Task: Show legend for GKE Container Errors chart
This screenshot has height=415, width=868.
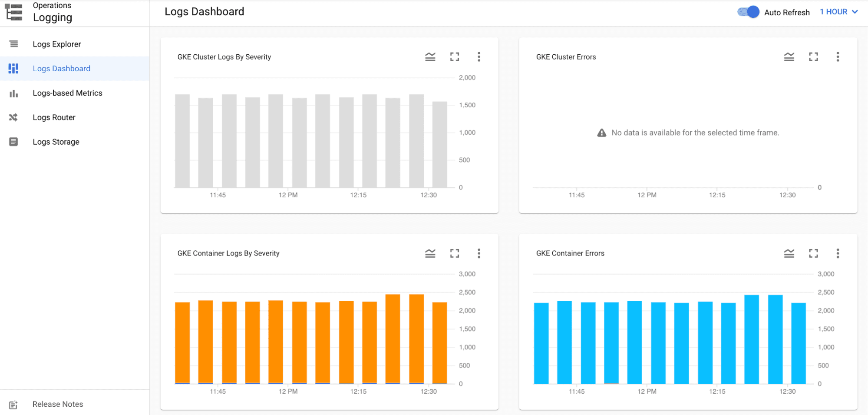Action: click(789, 253)
